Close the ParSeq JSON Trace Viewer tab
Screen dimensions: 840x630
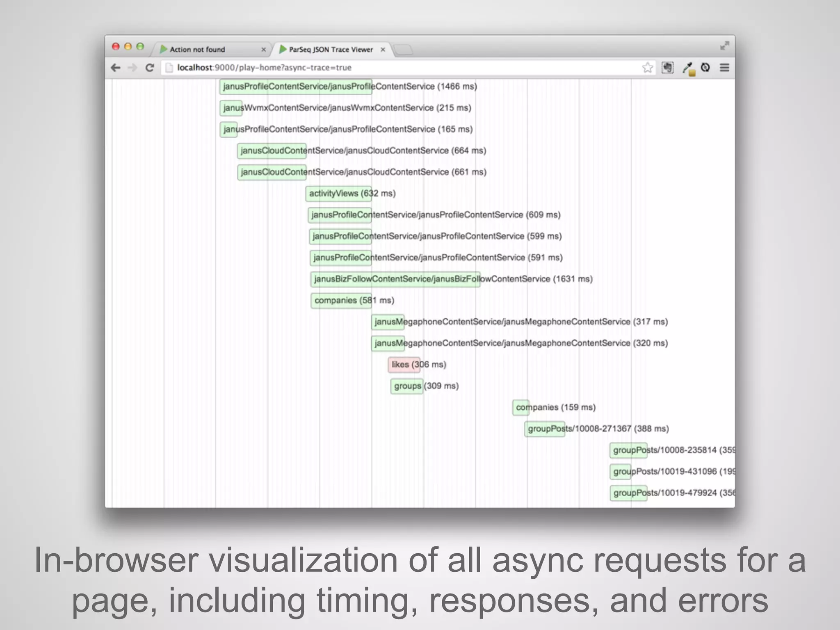coord(383,50)
